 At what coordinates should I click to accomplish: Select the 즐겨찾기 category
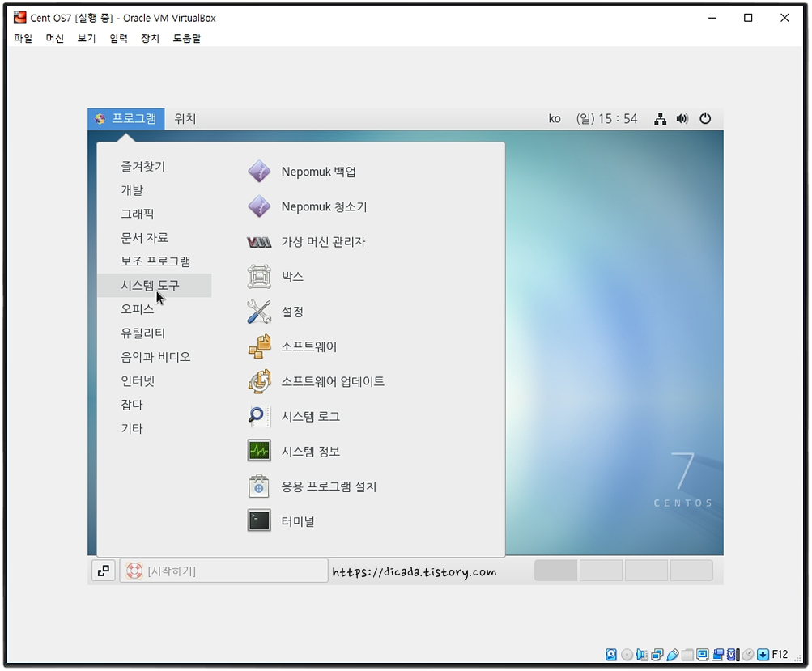pyautogui.click(x=143, y=166)
